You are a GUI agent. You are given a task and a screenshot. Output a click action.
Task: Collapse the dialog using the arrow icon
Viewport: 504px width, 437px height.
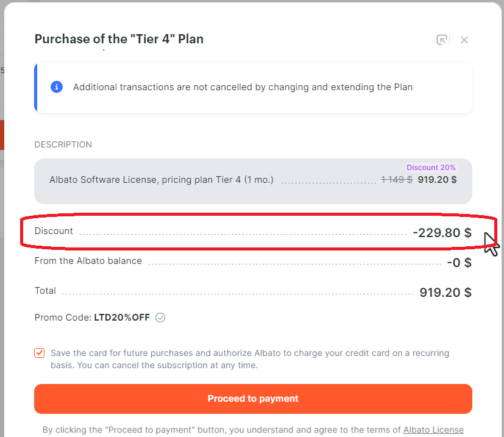442,40
